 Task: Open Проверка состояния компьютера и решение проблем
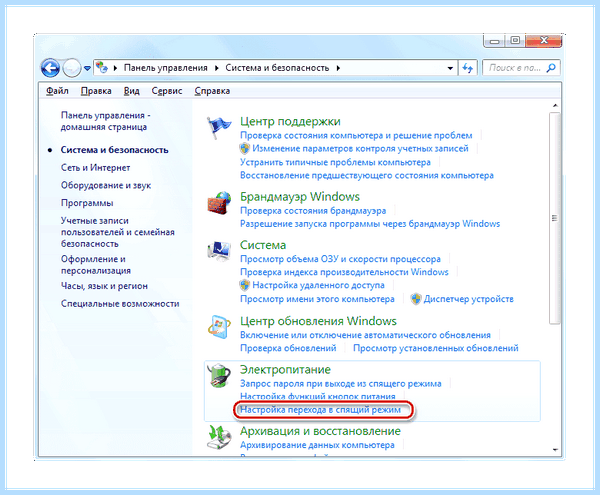[x=356, y=135]
